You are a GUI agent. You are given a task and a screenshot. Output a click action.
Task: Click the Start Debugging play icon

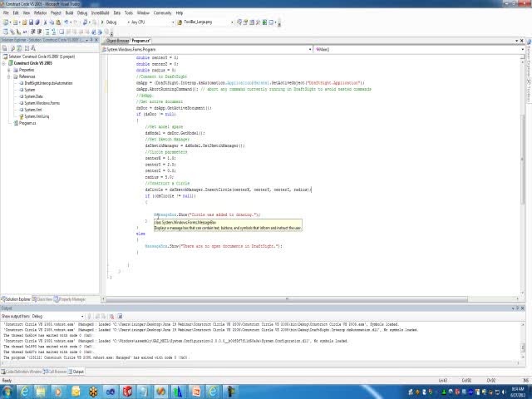tap(101, 22)
